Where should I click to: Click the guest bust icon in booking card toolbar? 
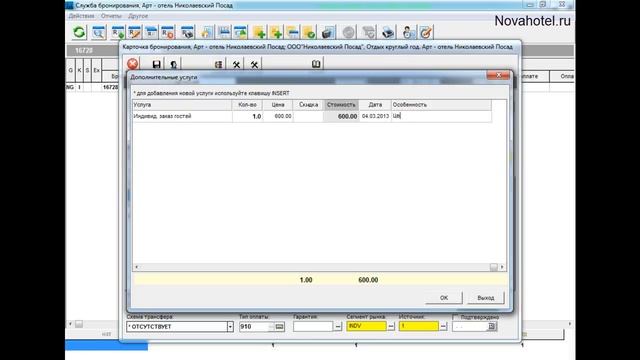pos(173,64)
